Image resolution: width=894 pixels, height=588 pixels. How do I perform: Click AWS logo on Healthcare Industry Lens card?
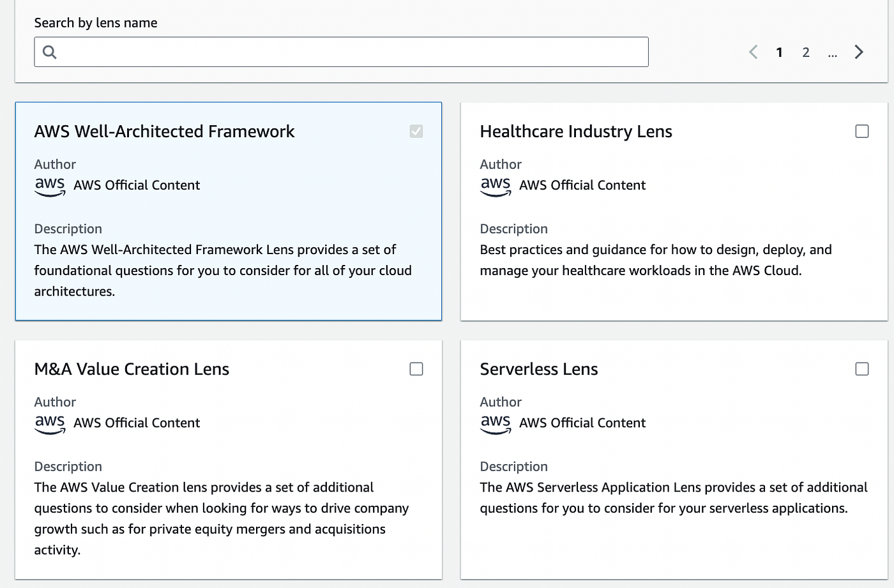coord(496,186)
